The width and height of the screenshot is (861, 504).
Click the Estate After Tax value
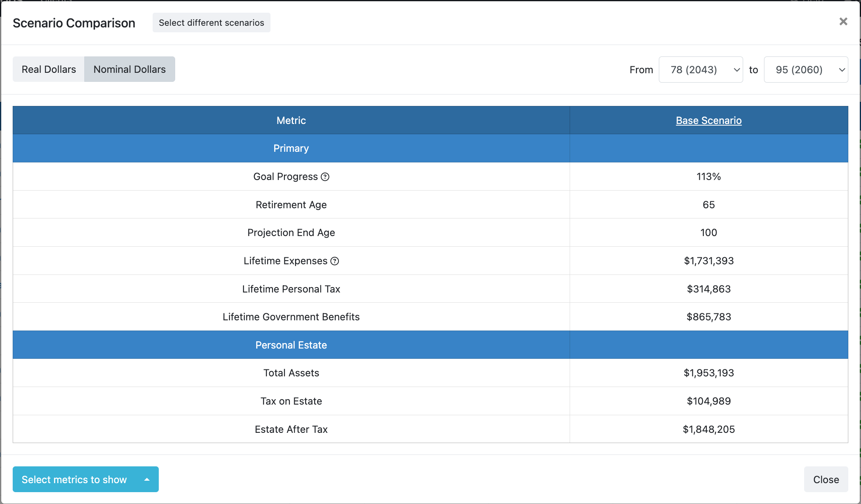[708, 429]
